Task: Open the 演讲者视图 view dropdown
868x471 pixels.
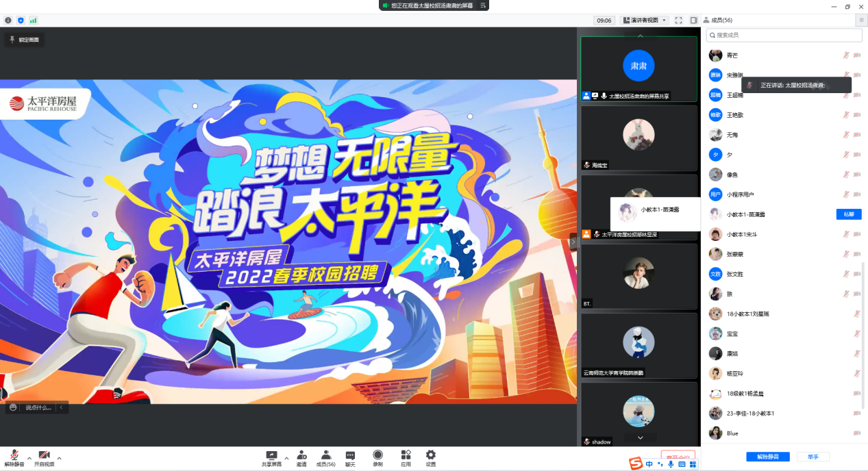Action: (645, 21)
